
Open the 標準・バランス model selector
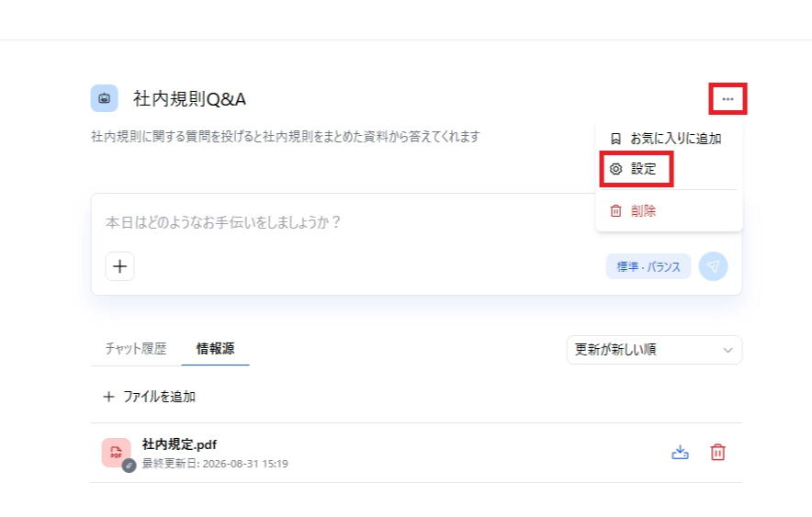coord(648,266)
